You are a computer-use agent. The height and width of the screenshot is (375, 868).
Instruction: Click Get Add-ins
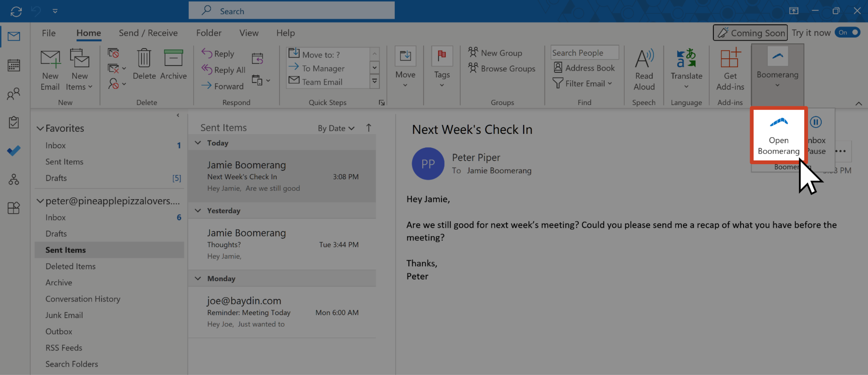coord(730,70)
